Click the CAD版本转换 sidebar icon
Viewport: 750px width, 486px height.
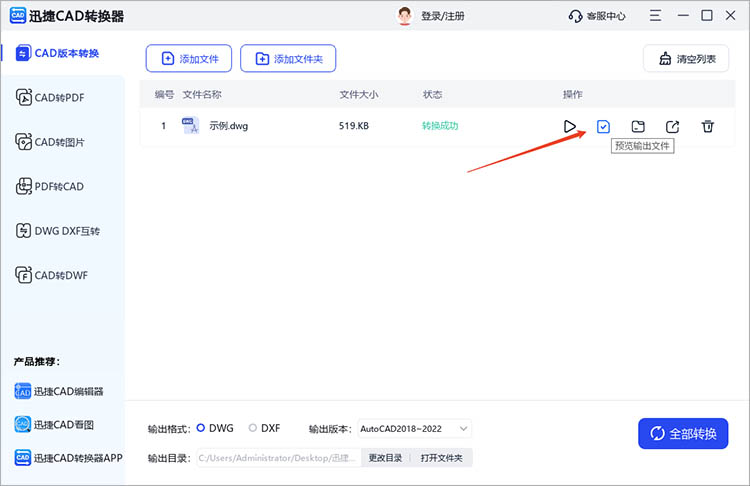pyautogui.click(x=23, y=53)
